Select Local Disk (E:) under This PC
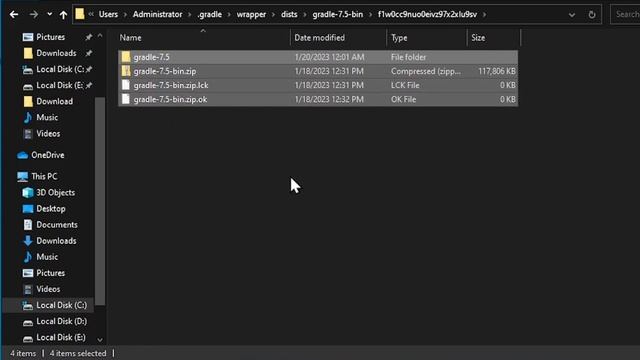This screenshot has width=640, height=360. click(x=61, y=338)
